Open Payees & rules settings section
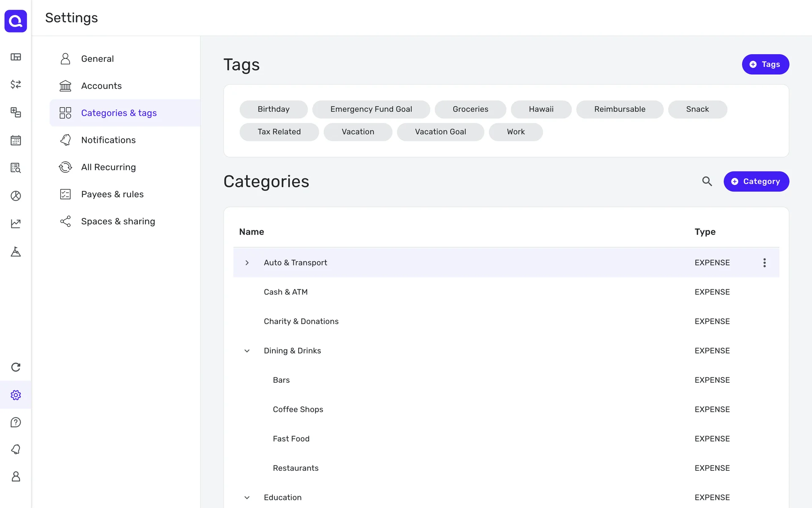 [112, 194]
